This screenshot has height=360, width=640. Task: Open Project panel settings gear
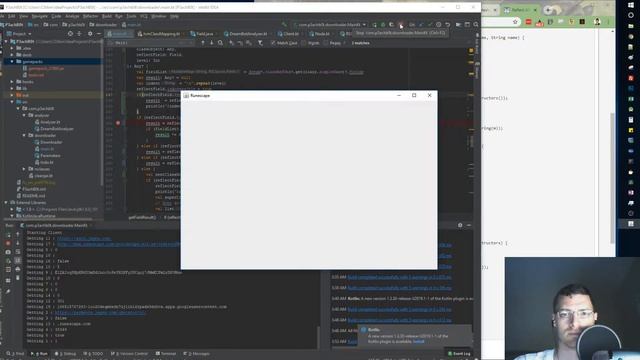click(x=90, y=34)
